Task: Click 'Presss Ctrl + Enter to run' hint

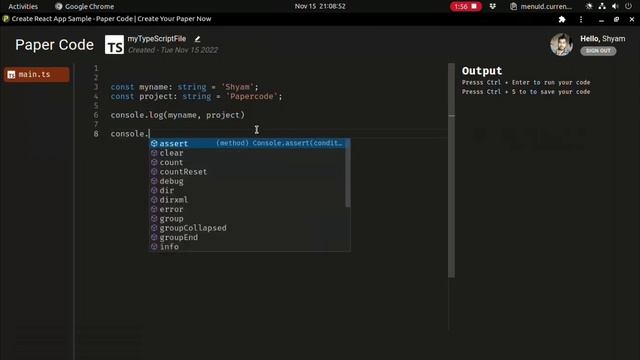Action: (526, 82)
